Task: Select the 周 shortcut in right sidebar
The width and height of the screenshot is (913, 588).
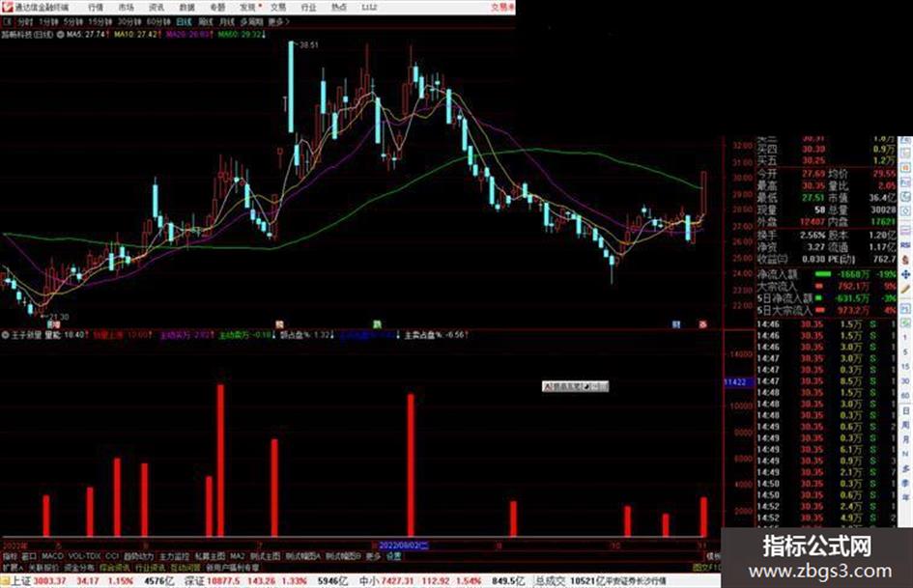Action: tap(905, 425)
